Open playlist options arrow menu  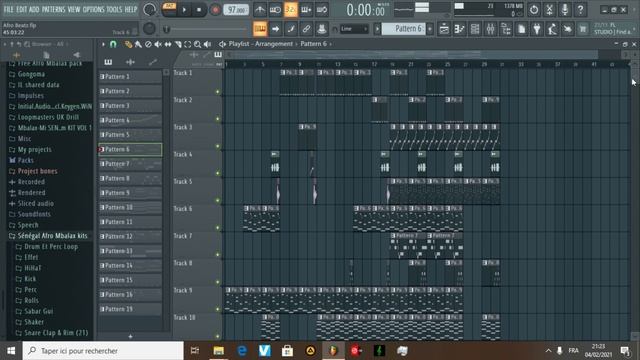[x=103, y=44]
